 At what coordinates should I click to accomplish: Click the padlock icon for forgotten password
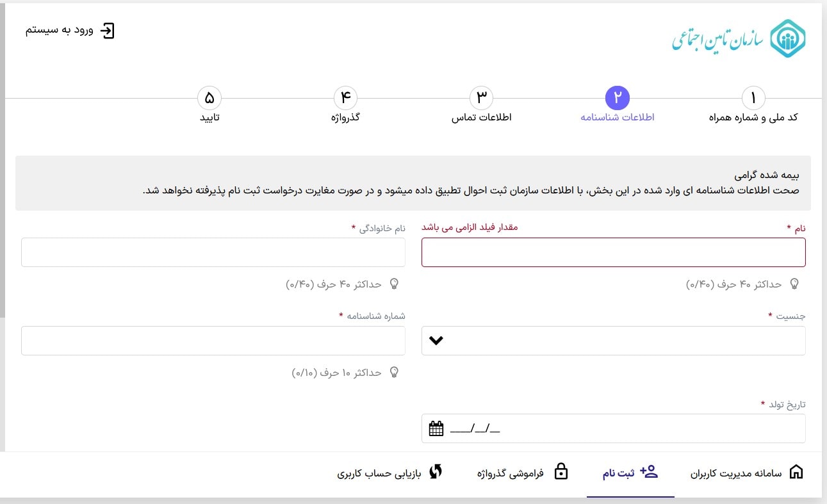(x=561, y=472)
